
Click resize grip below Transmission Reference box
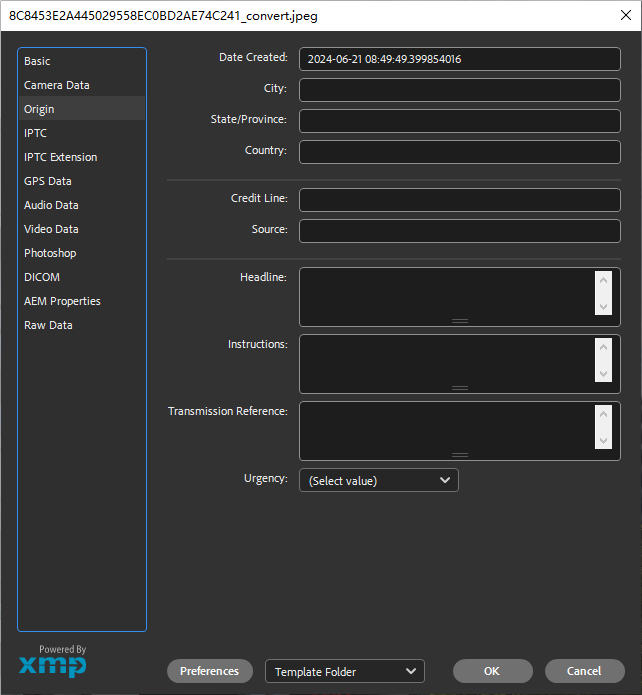pos(460,455)
